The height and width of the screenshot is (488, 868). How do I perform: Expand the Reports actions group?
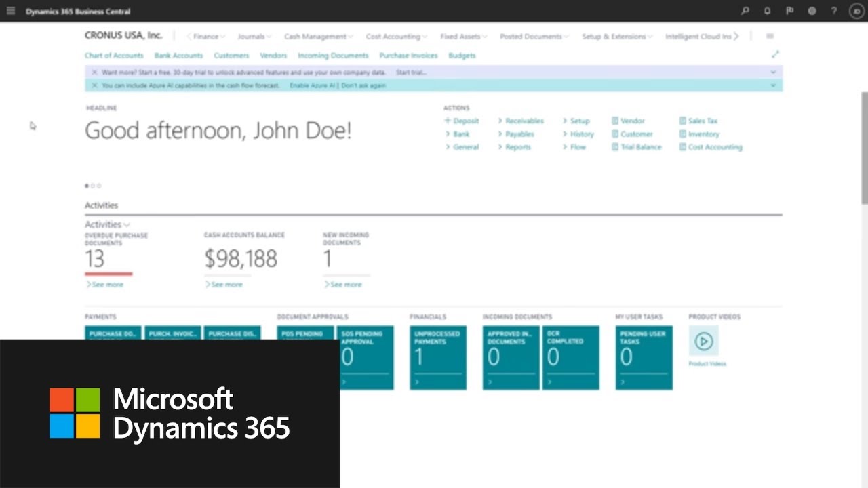pos(515,147)
